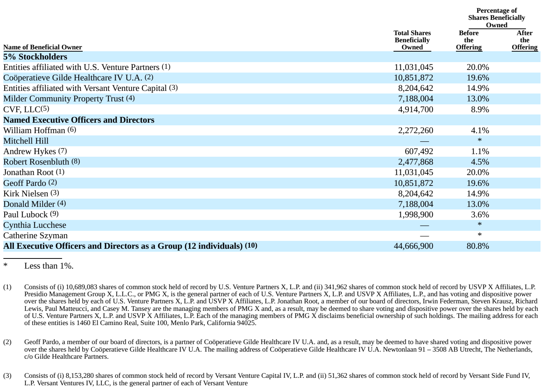Image resolution: width=545 pixels, height=392 pixels.
Task: Select the 2,477,868 share count for Robert Rosenbluth
Action: [x=416, y=162]
